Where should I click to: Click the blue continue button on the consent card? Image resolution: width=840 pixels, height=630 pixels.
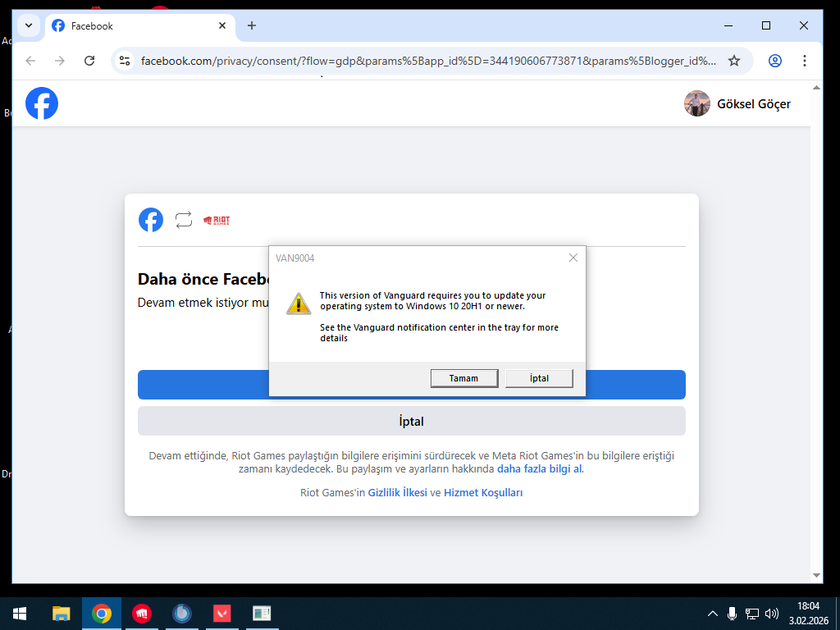pyautogui.click(x=412, y=385)
